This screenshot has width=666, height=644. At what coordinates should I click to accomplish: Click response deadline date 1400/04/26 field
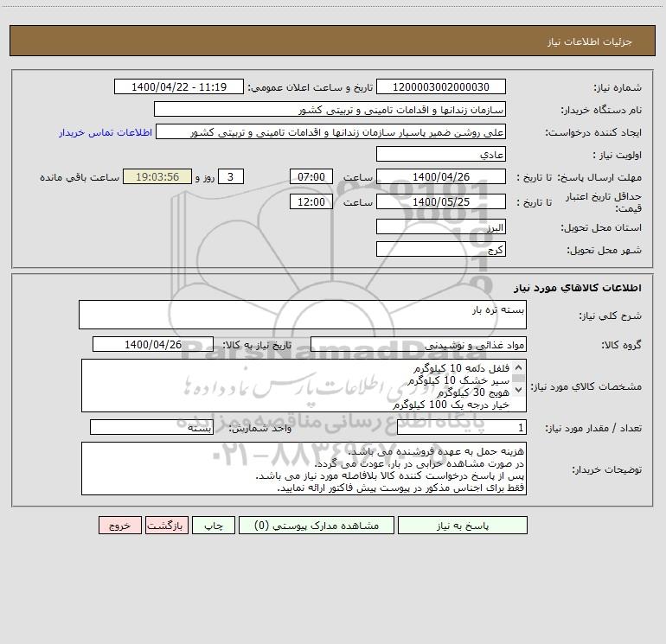[441, 176]
